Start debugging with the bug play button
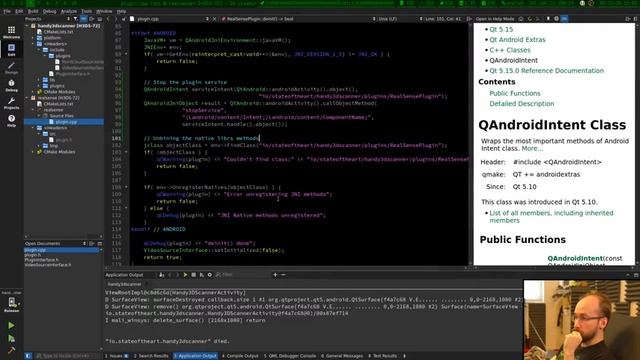640x360 pixels. point(11,338)
